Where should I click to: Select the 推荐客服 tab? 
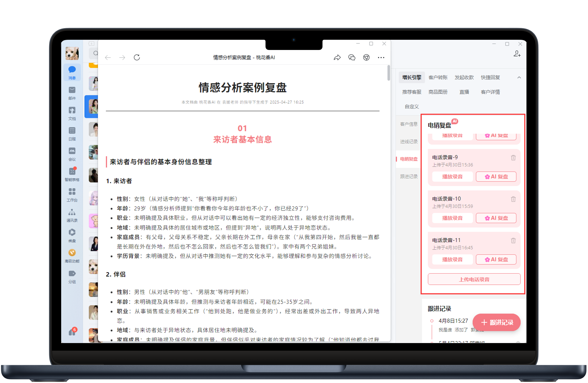point(412,92)
